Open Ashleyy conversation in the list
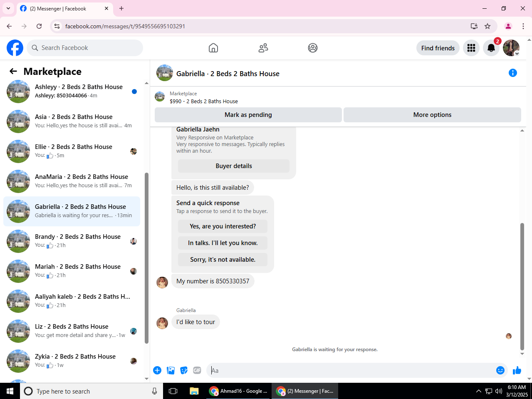This screenshot has width=532, height=399. (72, 92)
